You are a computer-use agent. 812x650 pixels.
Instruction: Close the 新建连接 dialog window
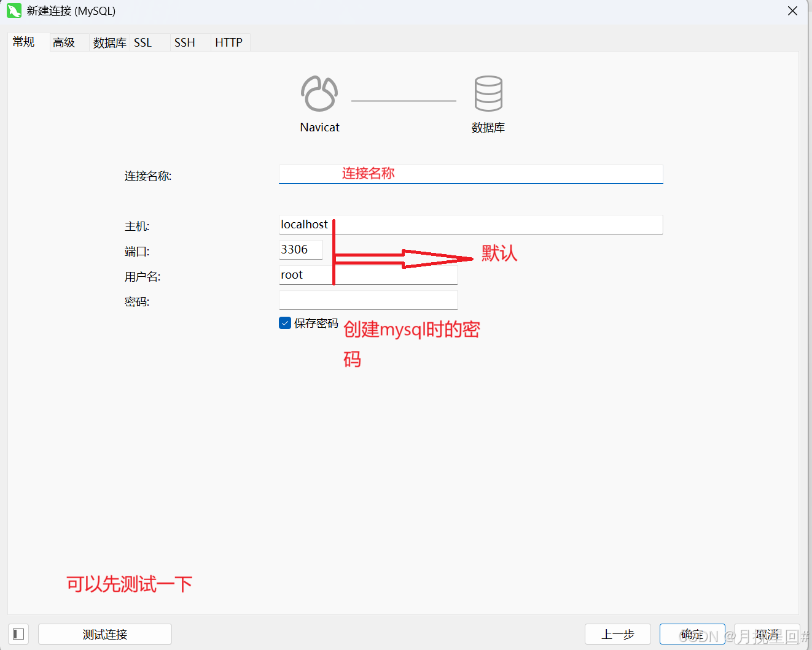tap(793, 11)
